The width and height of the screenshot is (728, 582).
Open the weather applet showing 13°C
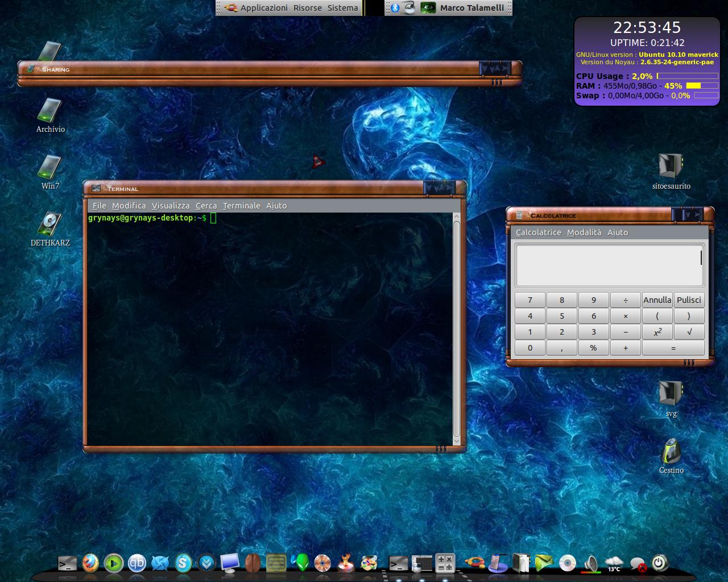[x=614, y=563]
